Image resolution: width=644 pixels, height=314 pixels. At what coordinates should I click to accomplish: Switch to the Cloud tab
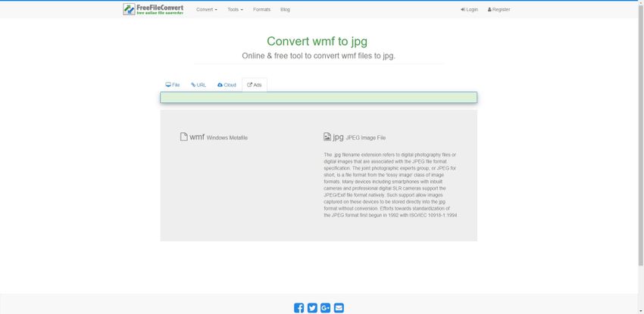227,85
